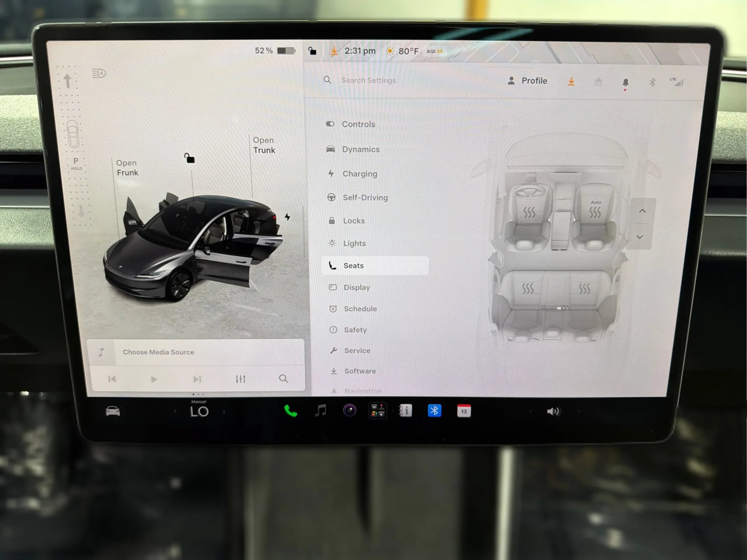Tap the media play button
Image resolution: width=747 pixels, height=560 pixels.
pos(154,379)
